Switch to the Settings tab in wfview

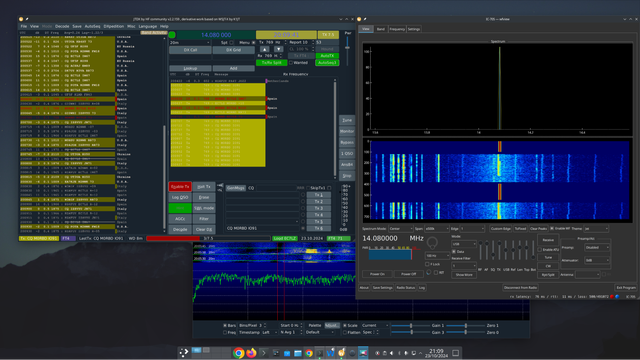click(413, 29)
